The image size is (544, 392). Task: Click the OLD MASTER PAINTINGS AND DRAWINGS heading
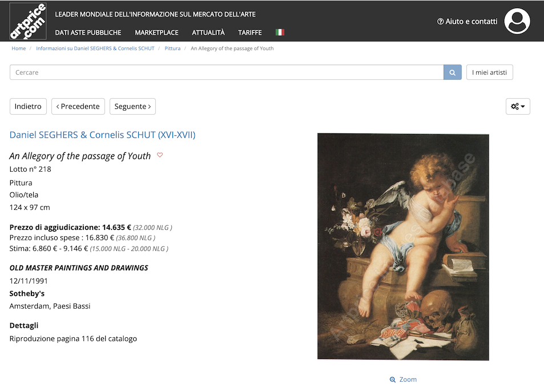pos(79,268)
